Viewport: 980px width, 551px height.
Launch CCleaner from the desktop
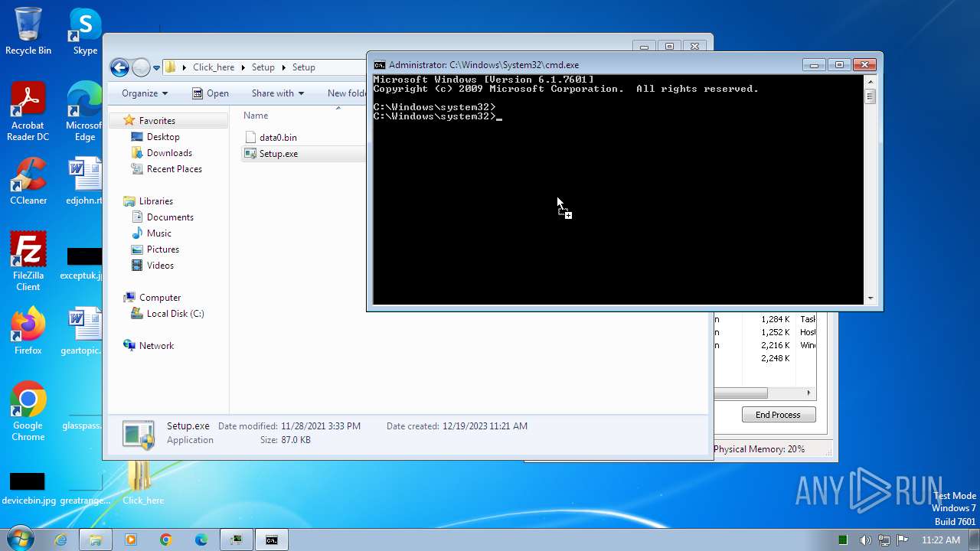(28, 181)
